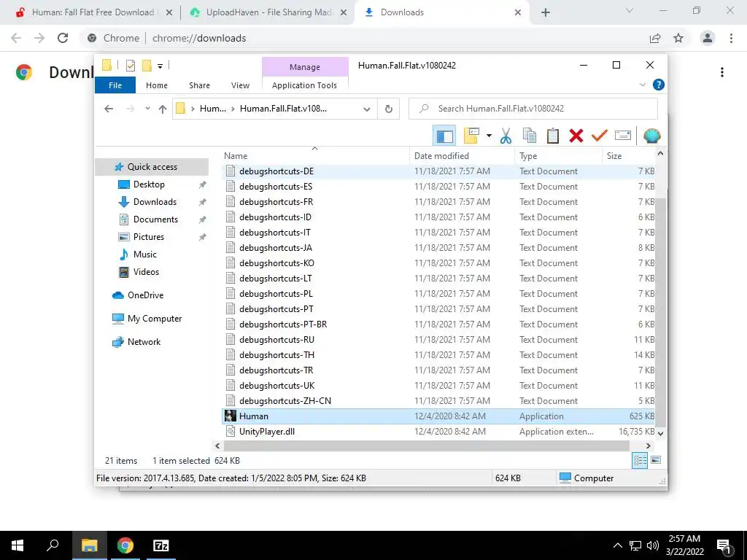Click the orange checkmark properties icon
The height and width of the screenshot is (560, 747).
pos(600,136)
